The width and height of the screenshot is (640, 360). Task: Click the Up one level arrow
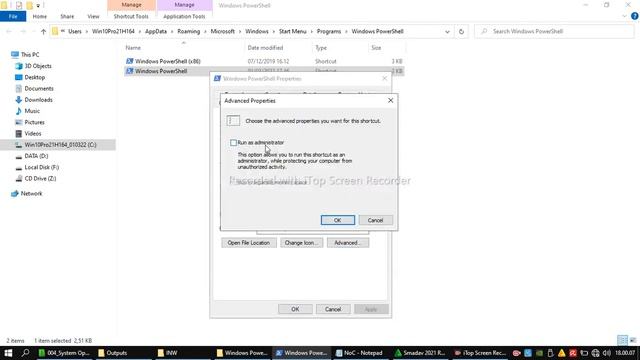(x=43, y=31)
